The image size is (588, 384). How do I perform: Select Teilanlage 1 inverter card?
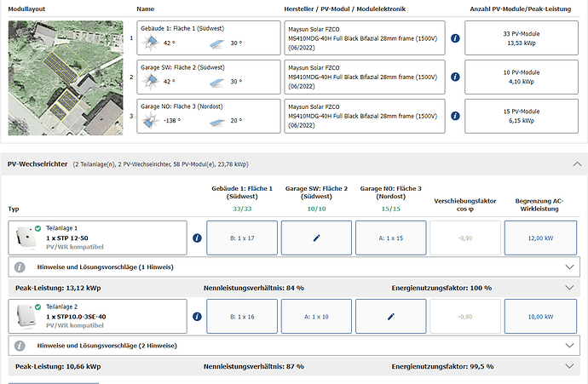(97, 238)
